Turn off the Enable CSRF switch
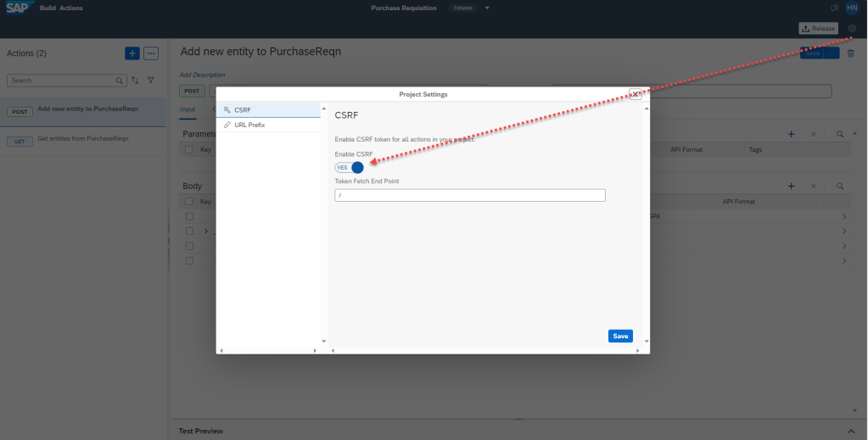The image size is (868, 440). click(350, 167)
